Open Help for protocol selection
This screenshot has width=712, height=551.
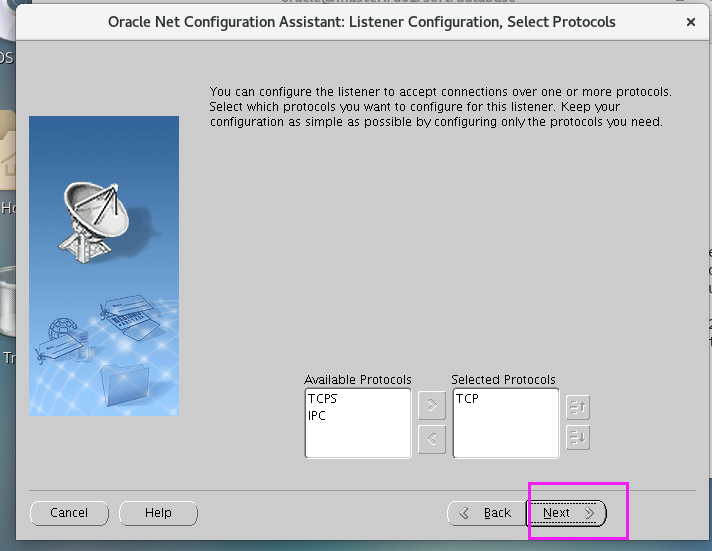(158, 513)
